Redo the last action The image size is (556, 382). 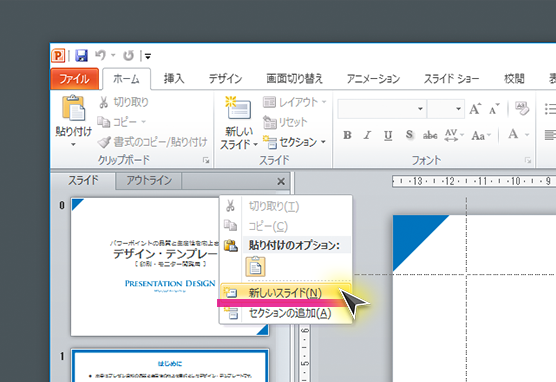[x=128, y=56]
